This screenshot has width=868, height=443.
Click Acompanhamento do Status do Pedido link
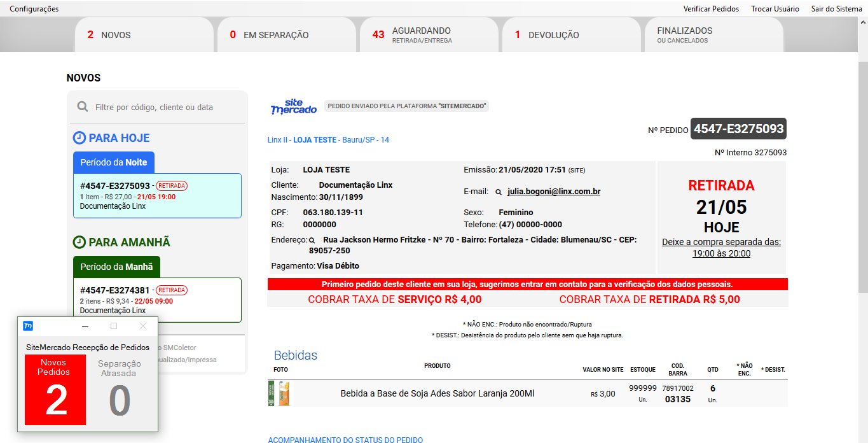345,440
